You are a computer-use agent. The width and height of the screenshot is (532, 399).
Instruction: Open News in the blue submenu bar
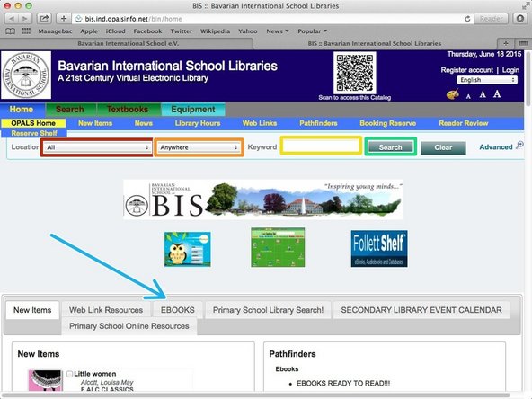tap(144, 123)
